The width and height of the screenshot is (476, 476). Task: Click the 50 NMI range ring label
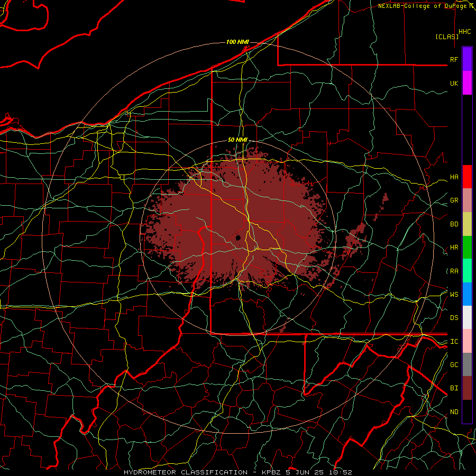point(237,140)
